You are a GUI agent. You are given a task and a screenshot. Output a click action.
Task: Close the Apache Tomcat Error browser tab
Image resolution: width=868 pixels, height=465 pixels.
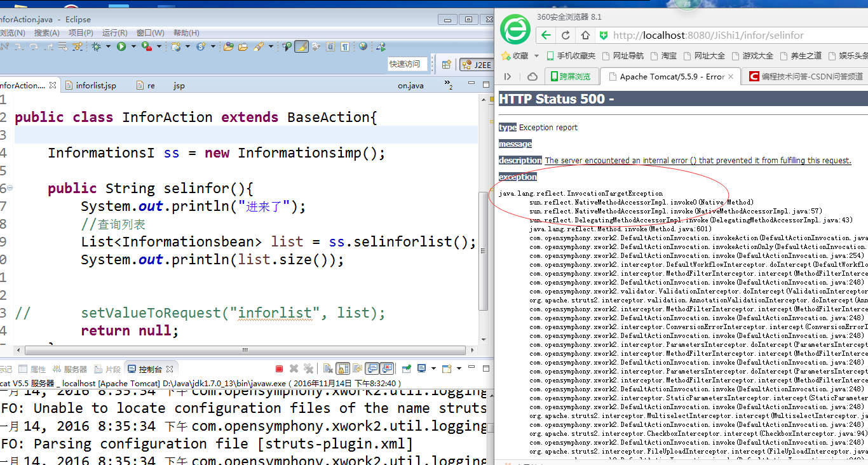pyautogui.click(x=731, y=76)
